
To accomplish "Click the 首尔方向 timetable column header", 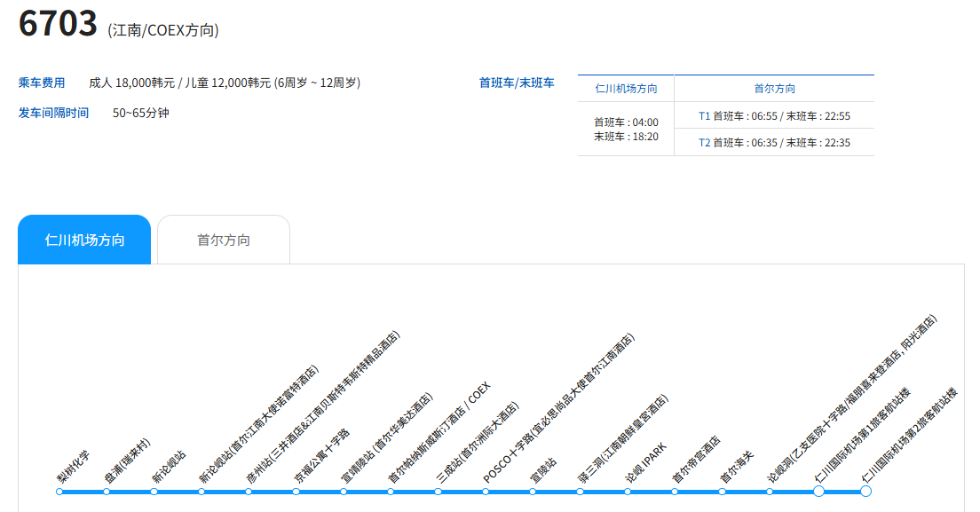I will point(774,89).
